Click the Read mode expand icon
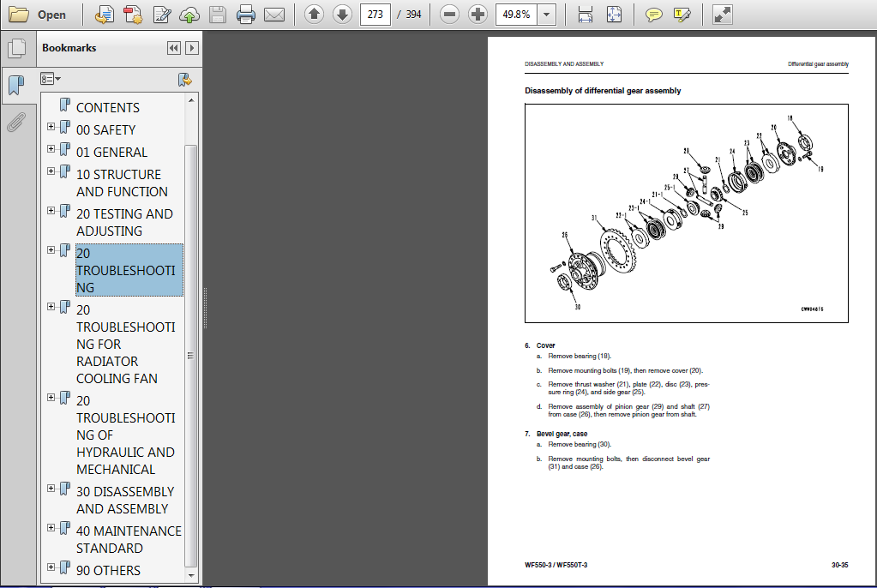This screenshot has width=877, height=588. coord(722,15)
